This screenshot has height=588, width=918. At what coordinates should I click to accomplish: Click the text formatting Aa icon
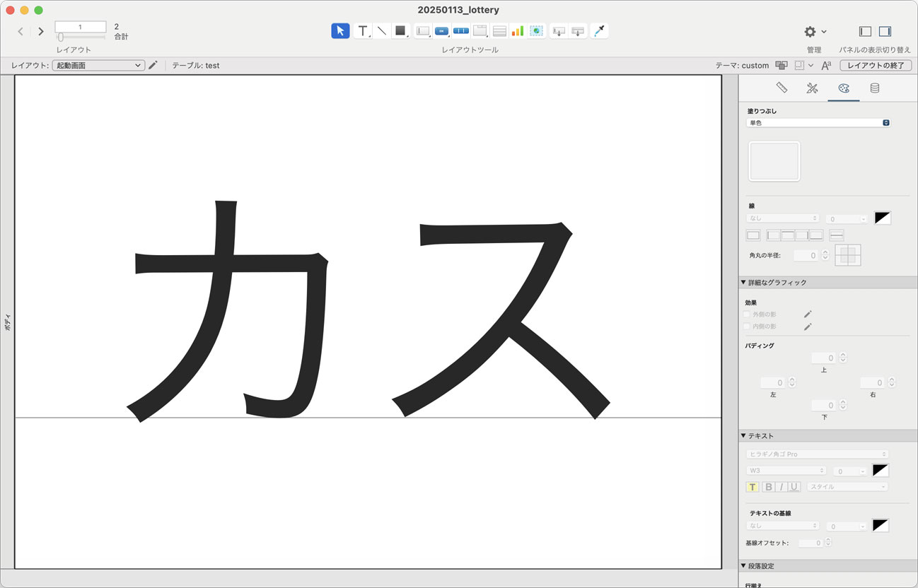pyautogui.click(x=825, y=65)
